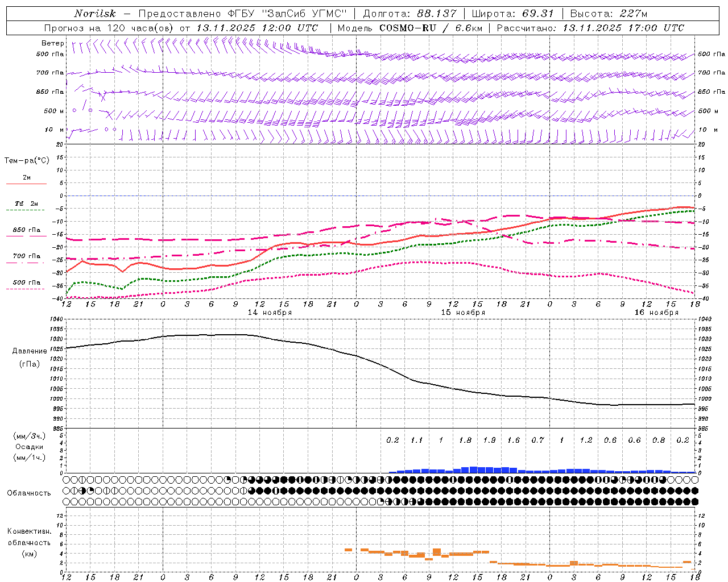Click the Конвективн. convective cloud label
Viewport: 728px width, 582px height.
pos(29,531)
